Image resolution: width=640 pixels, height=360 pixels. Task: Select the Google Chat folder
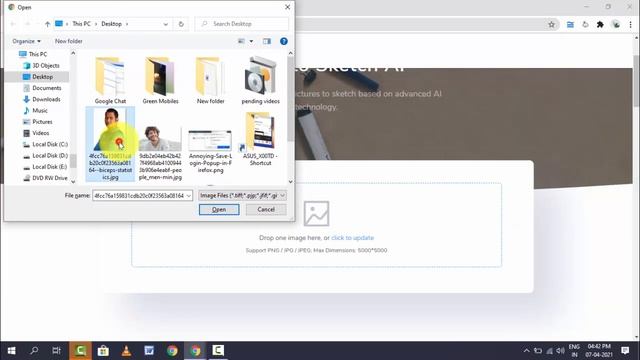[110, 80]
